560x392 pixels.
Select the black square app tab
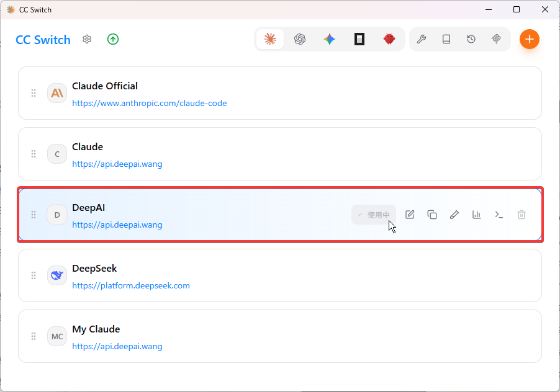[x=359, y=39]
